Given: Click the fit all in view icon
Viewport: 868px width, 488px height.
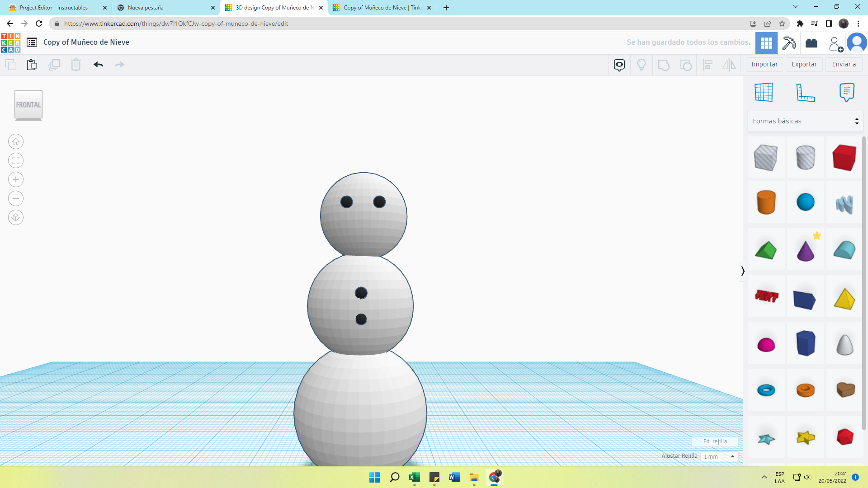Looking at the screenshot, I should [16, 160].
